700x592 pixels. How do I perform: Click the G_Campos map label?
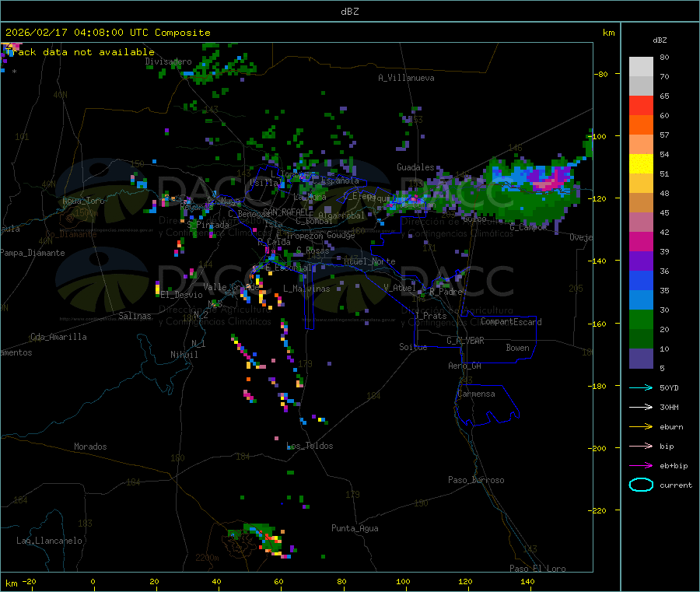click(528, 227)
